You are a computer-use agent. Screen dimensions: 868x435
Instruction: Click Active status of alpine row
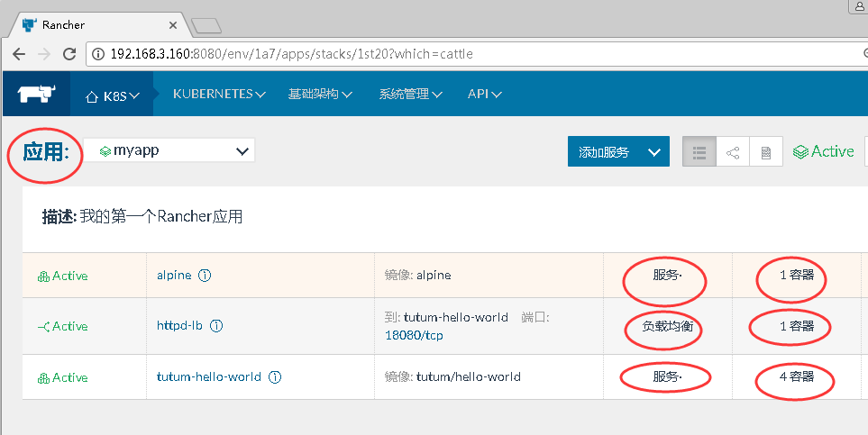tap(62, 276)
